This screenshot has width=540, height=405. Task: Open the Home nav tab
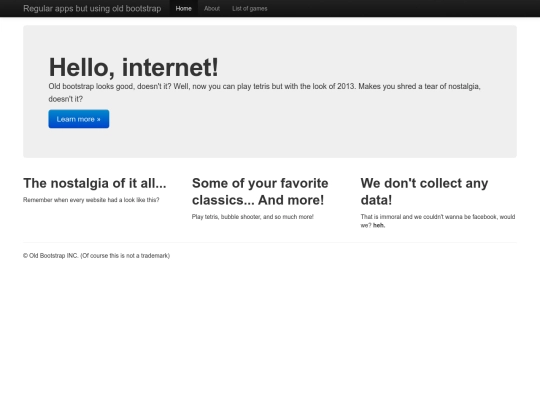tap(184, 8)
